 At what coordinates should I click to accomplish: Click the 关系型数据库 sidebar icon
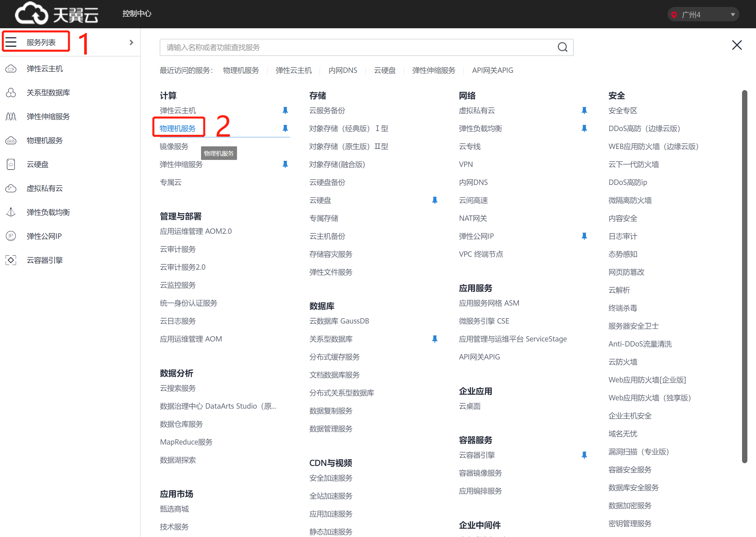click(11, 92)
